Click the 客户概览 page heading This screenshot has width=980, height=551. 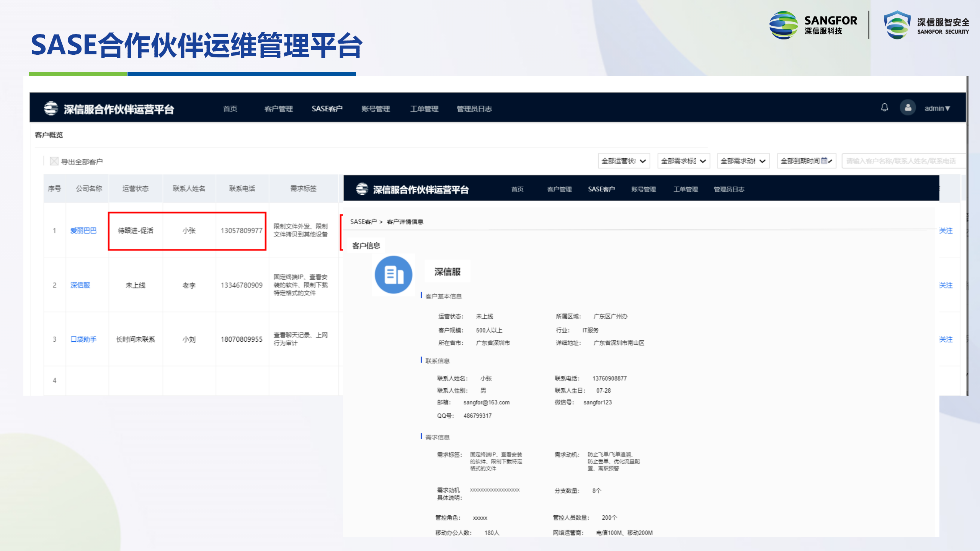[49, 135]
